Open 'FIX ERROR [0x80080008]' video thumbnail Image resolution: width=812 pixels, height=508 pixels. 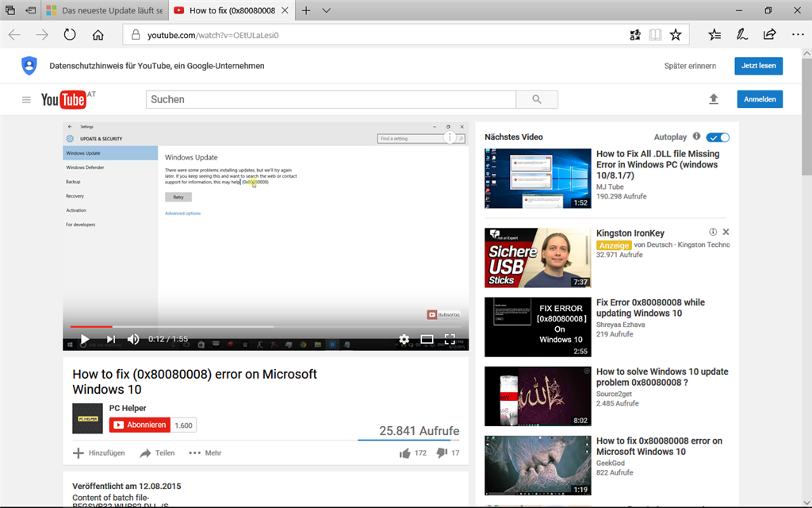pyautogui.click(x=538, y=327)
